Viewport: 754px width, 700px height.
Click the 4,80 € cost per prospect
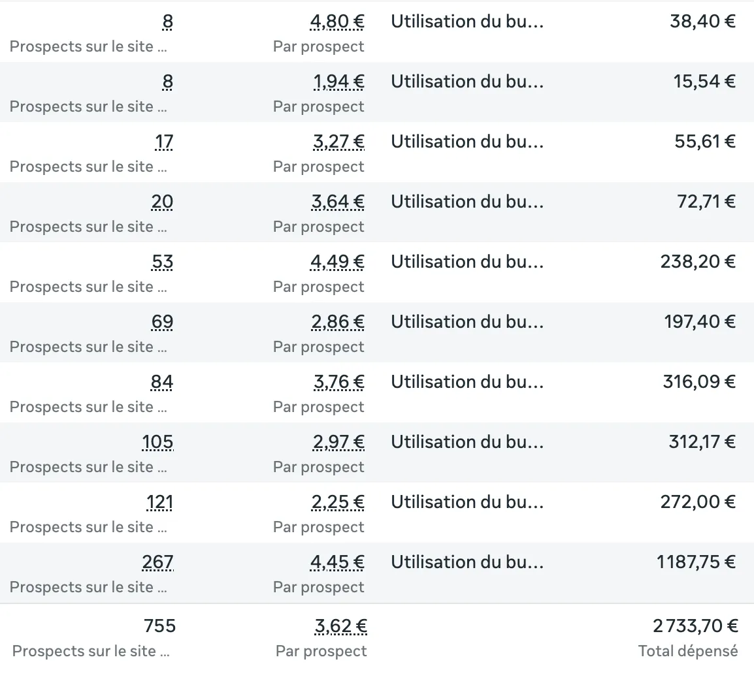pos(337,22)
